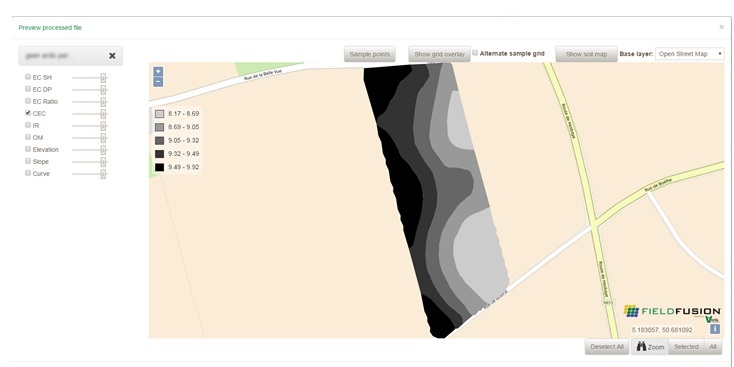Click the FieldFusion logo
The image size is (734, 367).
pyautogui.click(x=672, y=313)
